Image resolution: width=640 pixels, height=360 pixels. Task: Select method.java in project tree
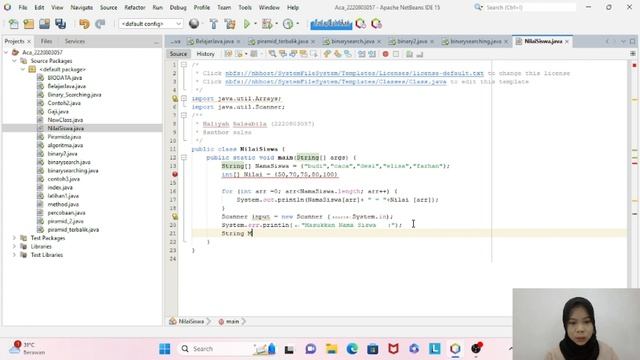pos(63,204)
